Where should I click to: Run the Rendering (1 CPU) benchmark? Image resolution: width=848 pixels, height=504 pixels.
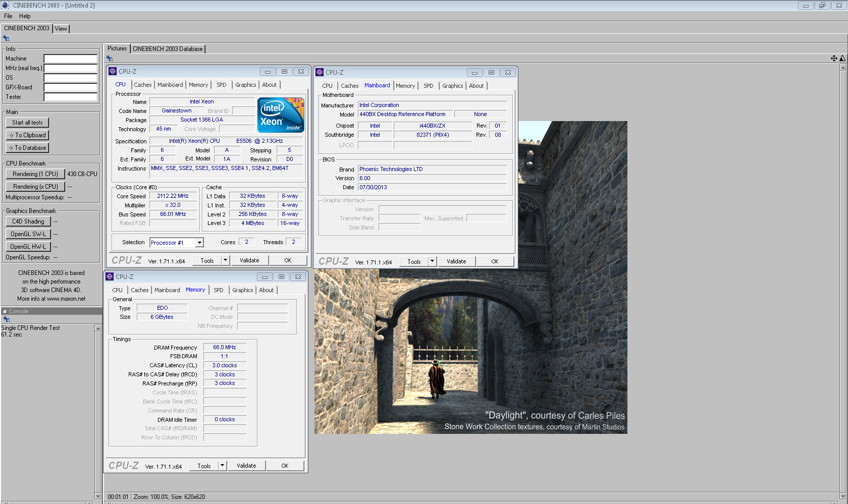tap(35, 174)
